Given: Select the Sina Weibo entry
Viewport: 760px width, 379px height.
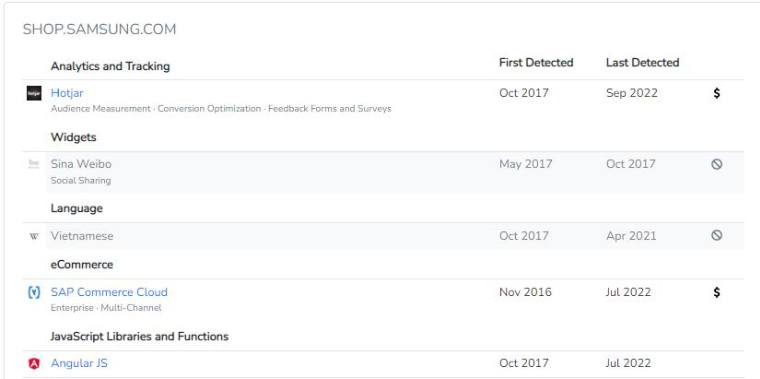Looking at the screenshot, I should [x=81, y=164].
